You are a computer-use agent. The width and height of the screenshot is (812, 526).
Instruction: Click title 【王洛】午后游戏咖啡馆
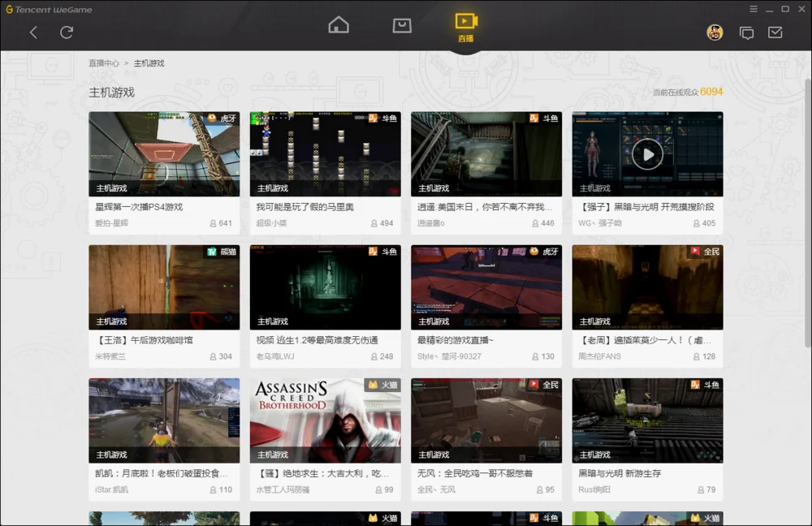click(144, 340)
